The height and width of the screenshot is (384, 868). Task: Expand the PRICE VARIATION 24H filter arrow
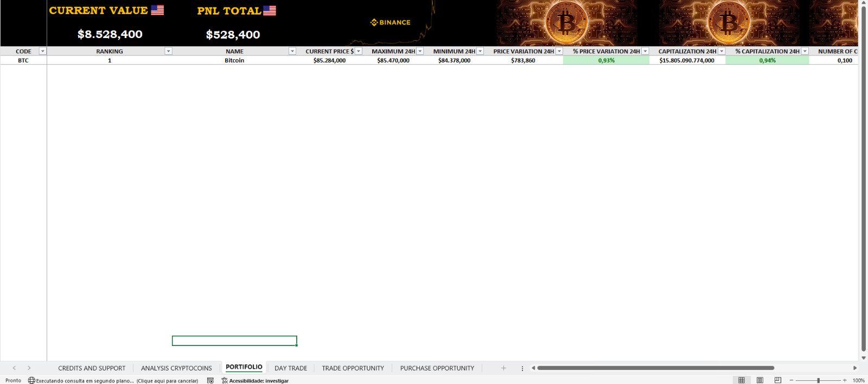click(559, 51)
